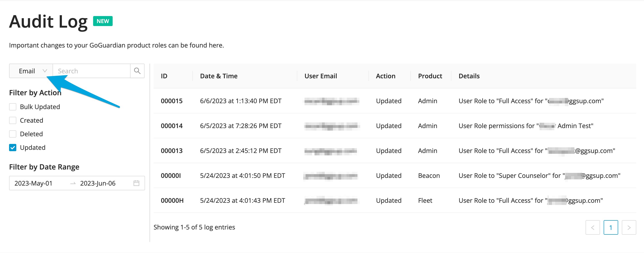The image size is (644, 253).
Task: Go to previous page arrow
Action: coord(593,227)
